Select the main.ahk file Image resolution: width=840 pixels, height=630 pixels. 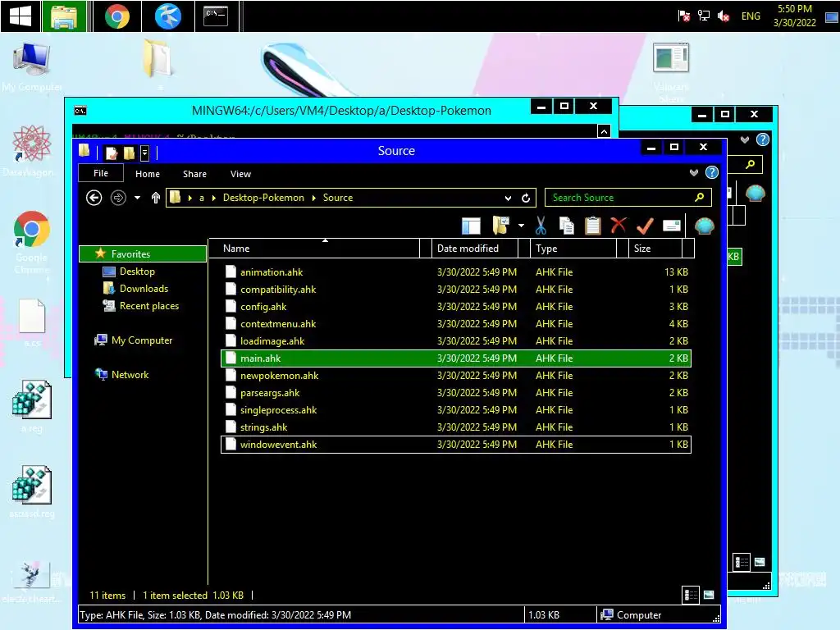click(456, 358)
